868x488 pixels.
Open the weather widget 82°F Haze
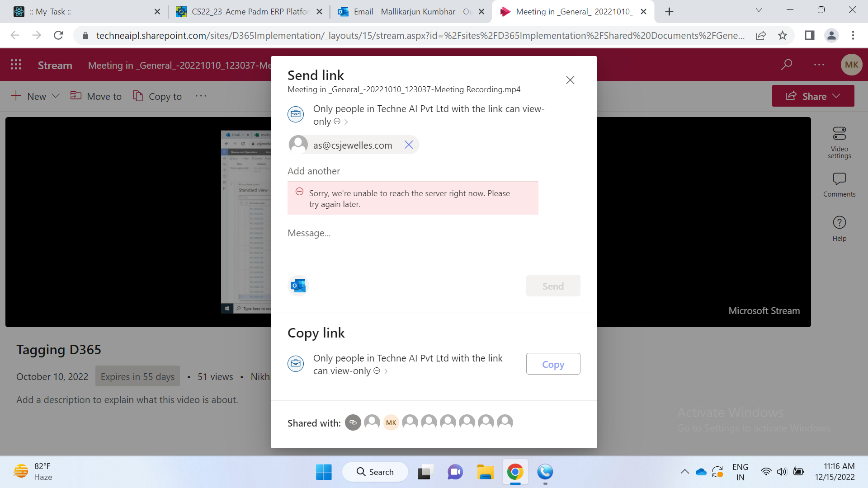tap(33, 472)
